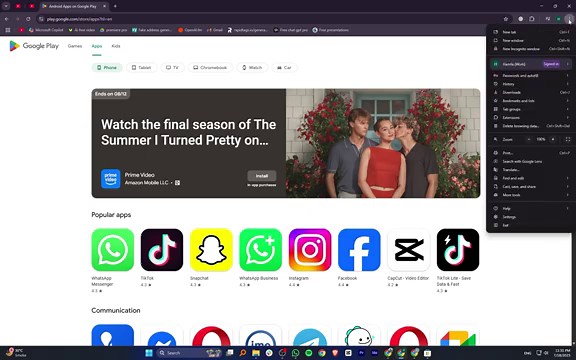The image size is (576, 360).
Task: Go back with the browser back arrow
Action: [x=7, y=19]
